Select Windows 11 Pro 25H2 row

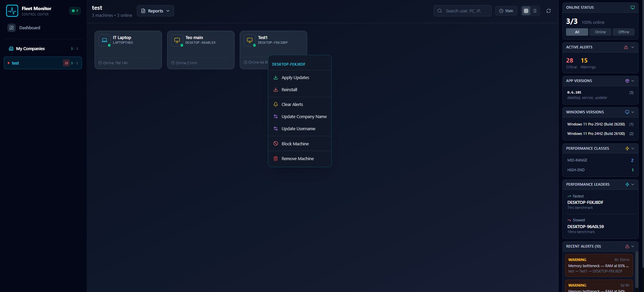[600, 124]
